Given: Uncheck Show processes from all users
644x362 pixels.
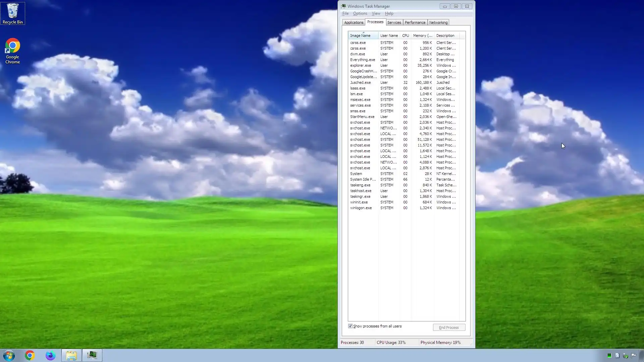Looking at the screenshot, I should coord(350,326).
